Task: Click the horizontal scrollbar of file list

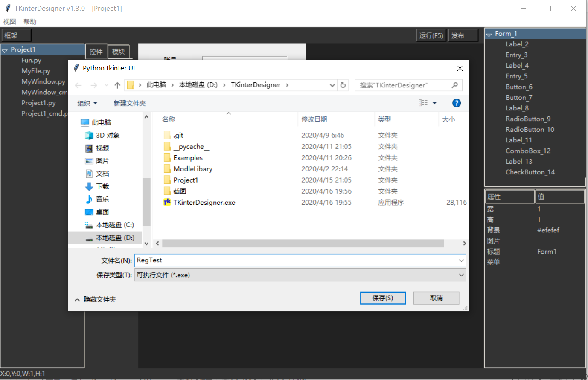Action: point(303,243)
